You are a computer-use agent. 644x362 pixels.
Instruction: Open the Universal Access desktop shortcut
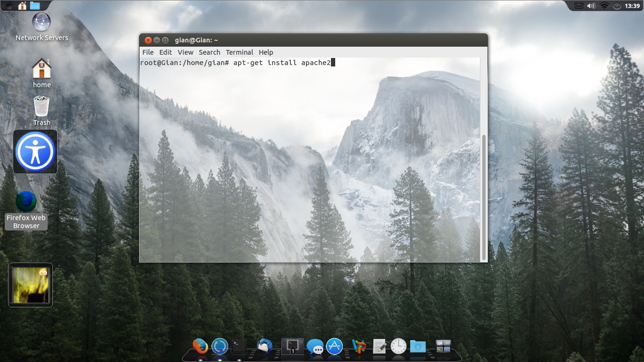pos(35,151)
